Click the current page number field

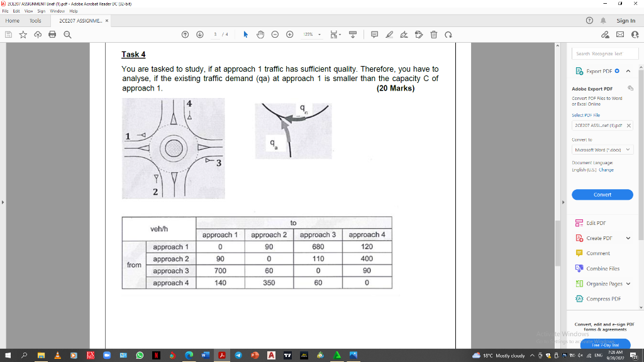215,35
